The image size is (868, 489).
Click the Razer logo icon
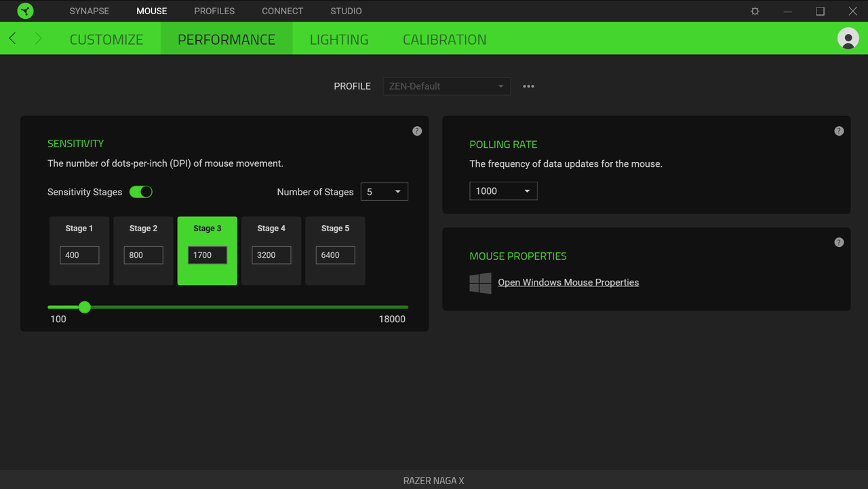[x=25, y=11]
